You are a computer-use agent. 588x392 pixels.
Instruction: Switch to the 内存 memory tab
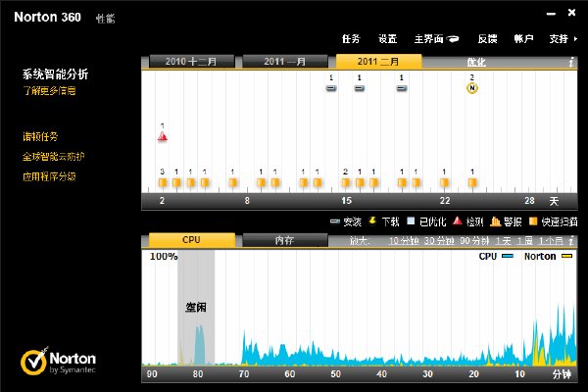pos(284,240)
